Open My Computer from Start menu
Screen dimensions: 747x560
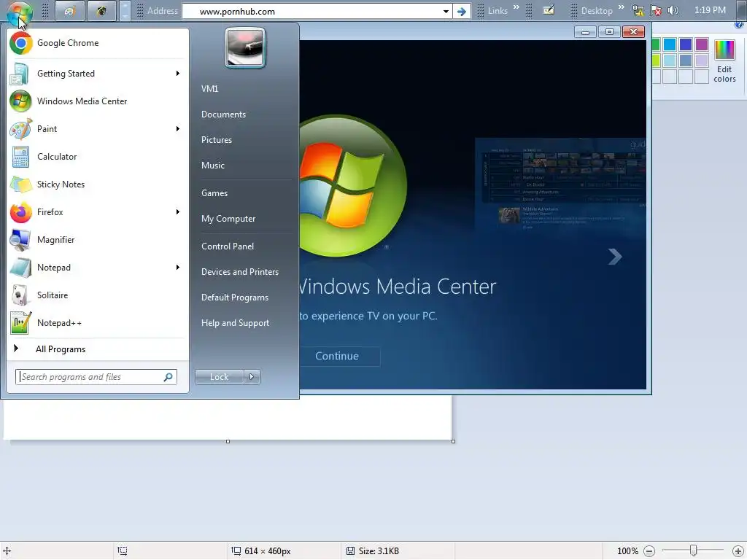228,219
